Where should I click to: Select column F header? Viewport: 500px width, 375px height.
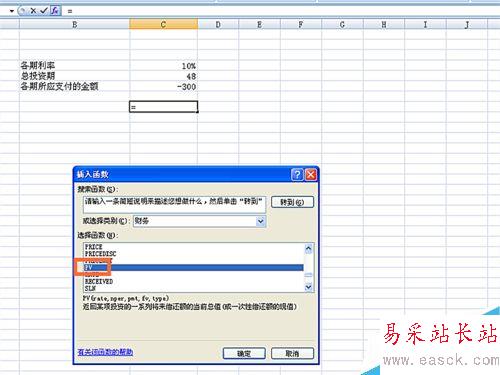[x=301, y=24]
